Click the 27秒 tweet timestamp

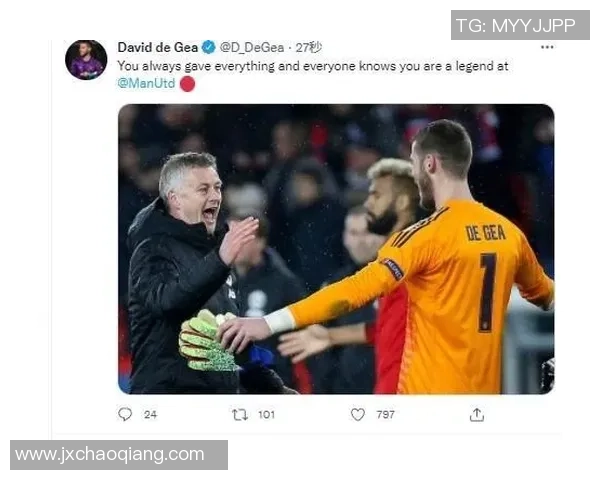tap(308, 47)
